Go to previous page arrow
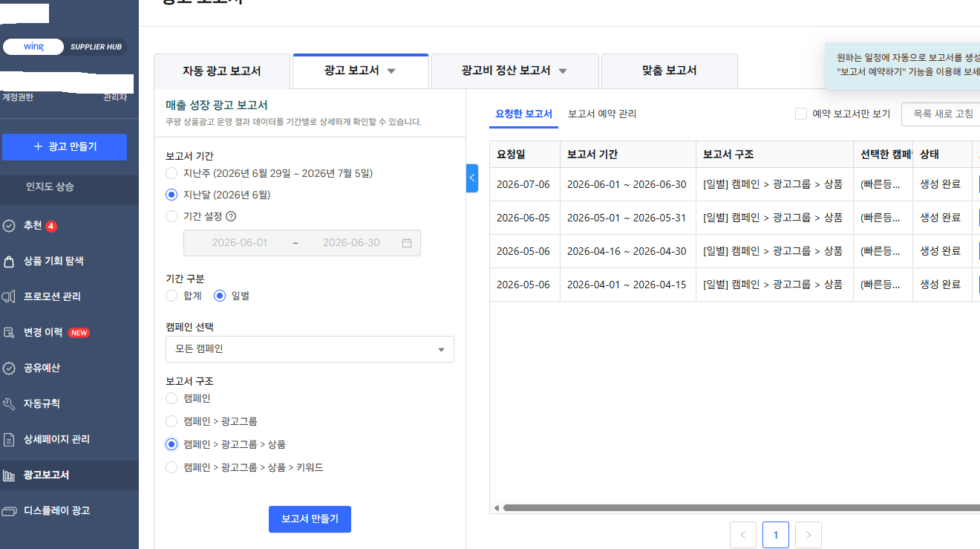The image size is (980, 549). click(743, 535)
